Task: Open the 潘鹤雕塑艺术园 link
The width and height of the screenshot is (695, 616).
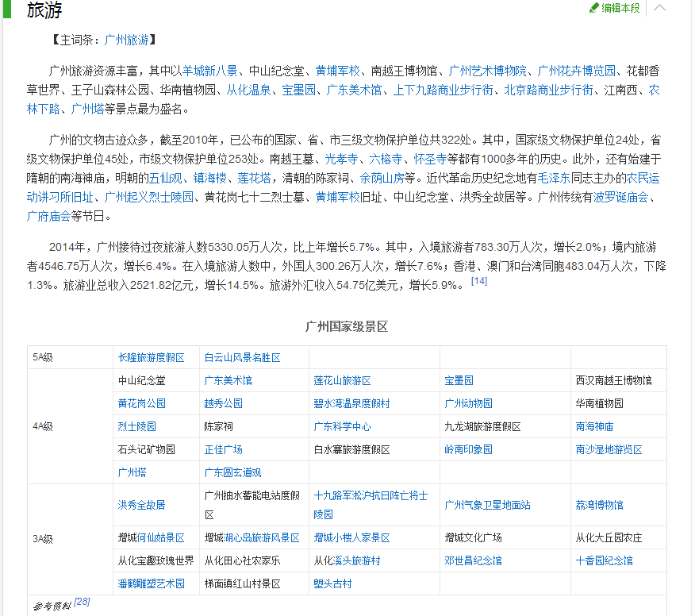Action: tap(152, 584)
